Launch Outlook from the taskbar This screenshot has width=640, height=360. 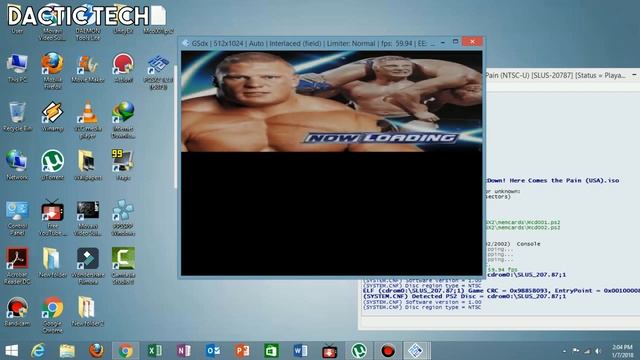coord(213,351)
